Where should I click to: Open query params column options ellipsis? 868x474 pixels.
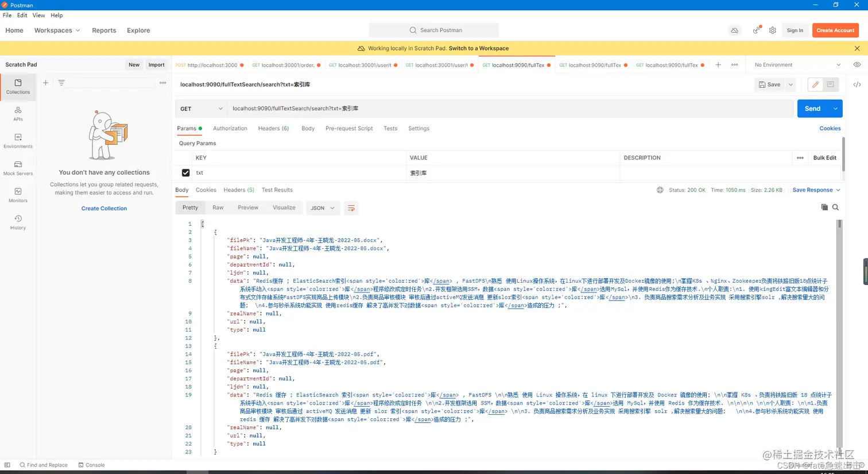click(800, 158)
